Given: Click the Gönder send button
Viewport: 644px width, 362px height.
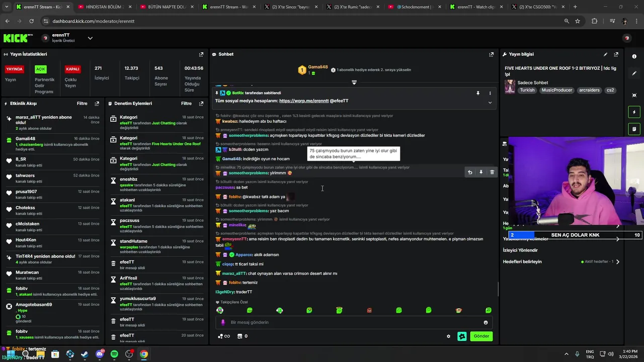Looking at the screenshot, I should pos(481,336).
